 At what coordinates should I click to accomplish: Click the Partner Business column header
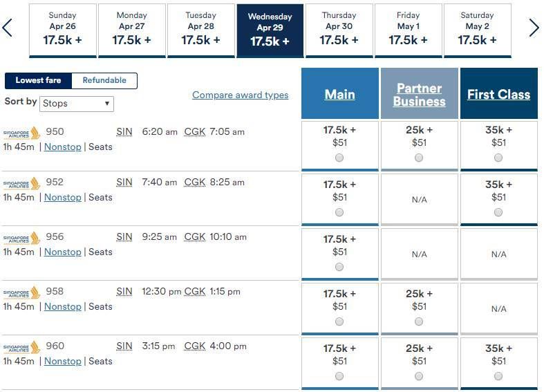click(x=419, y=94)
